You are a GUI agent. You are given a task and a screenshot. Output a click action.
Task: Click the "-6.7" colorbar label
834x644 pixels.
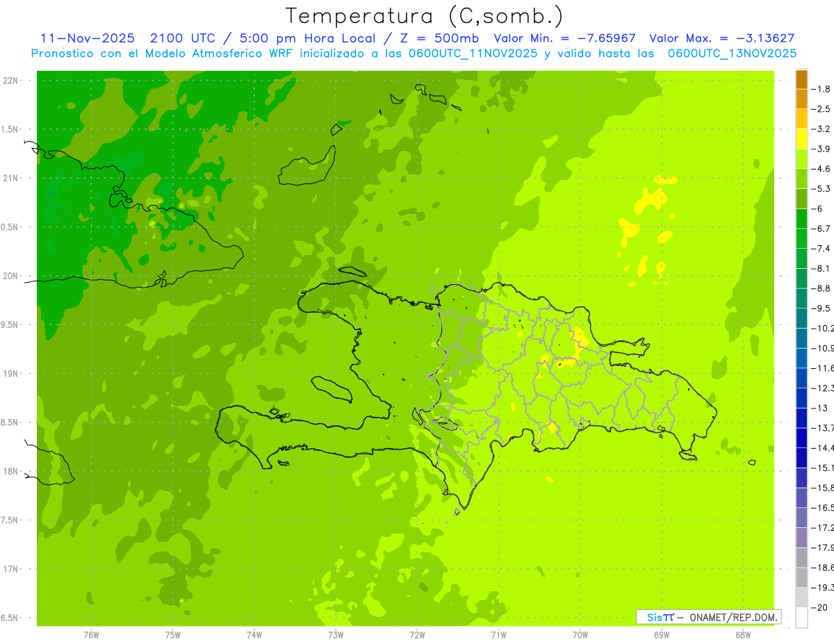point(821,229)
